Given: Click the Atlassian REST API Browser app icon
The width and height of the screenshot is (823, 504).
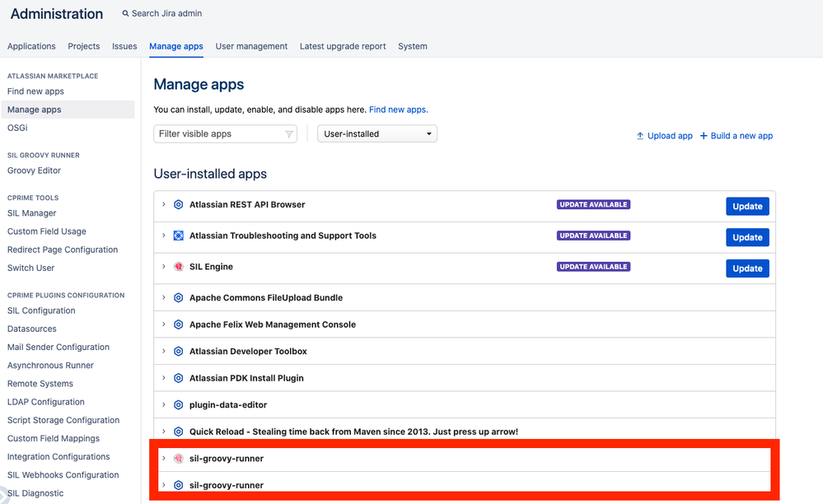Looking at the screenshot, I should (179, 204).
